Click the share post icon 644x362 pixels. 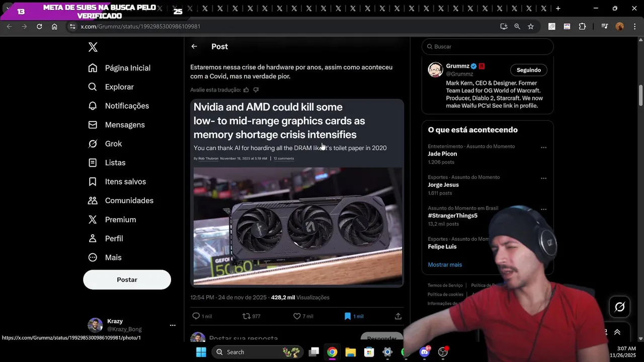coord(398,316)
